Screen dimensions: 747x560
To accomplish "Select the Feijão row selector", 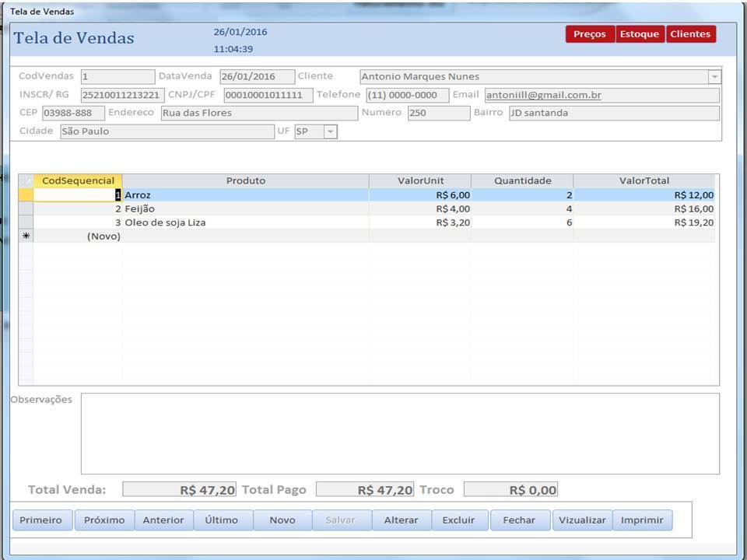I will pos(26,208).
